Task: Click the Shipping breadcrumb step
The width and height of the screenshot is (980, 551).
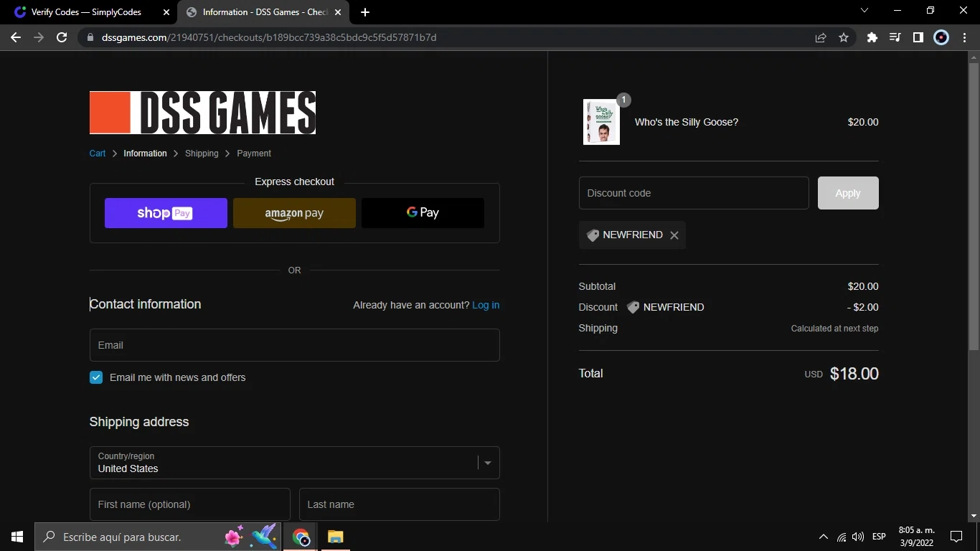Action: pos(202,154)
